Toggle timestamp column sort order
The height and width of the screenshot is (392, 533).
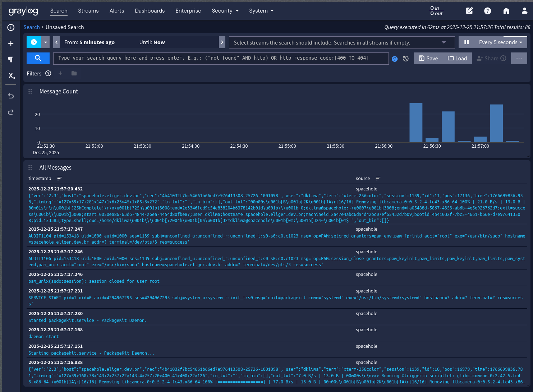click(x=60, y=179)
